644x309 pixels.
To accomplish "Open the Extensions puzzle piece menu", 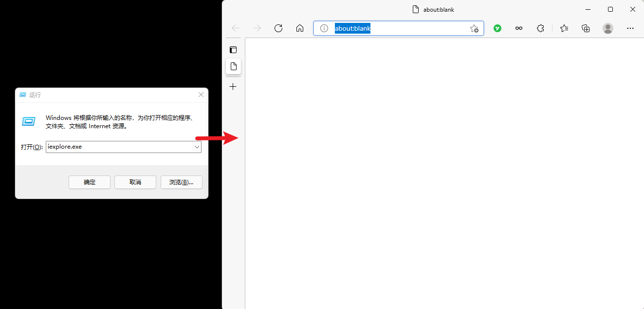I will [540, 28].
